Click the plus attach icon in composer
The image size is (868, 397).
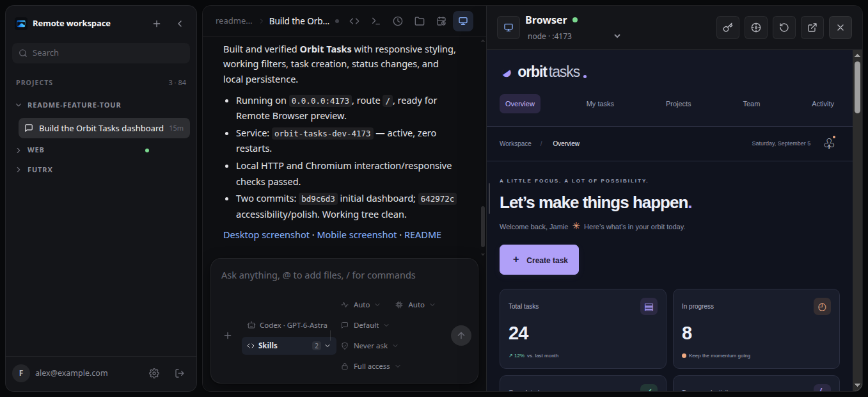tap(228, 336)
